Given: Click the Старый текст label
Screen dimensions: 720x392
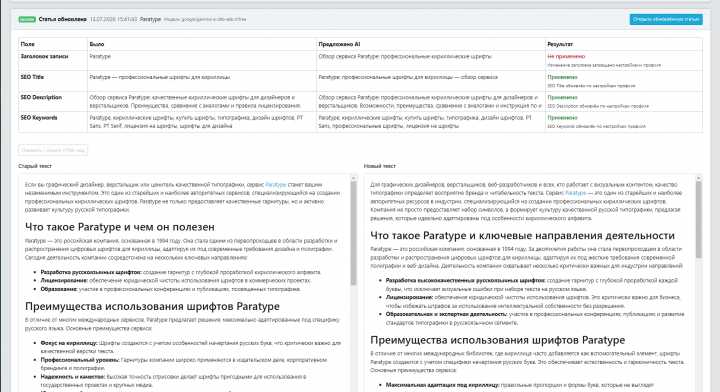Looking at the screenshot, I should (35, 166).
